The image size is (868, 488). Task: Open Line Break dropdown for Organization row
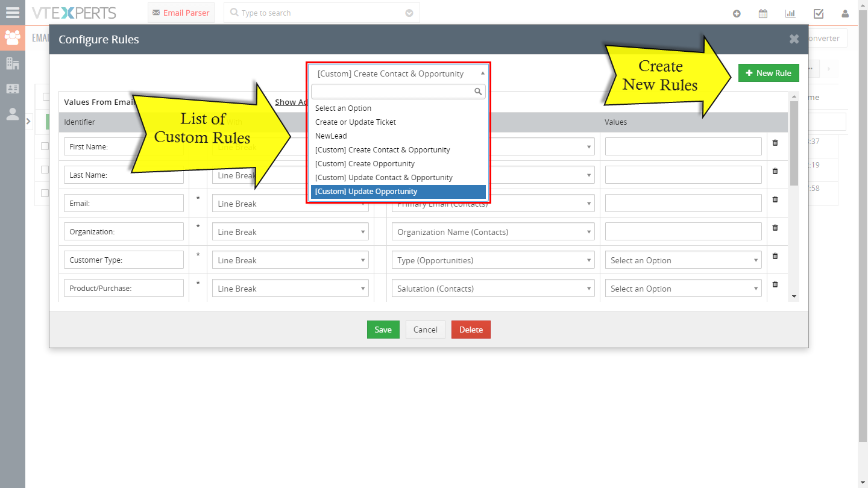pos(290,232)
